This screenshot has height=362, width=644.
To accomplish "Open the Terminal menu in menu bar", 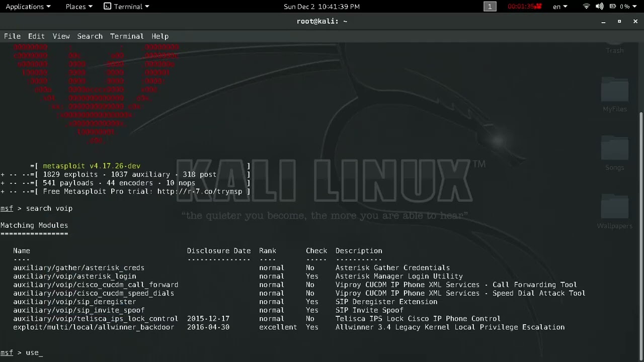I will [127, 36].
